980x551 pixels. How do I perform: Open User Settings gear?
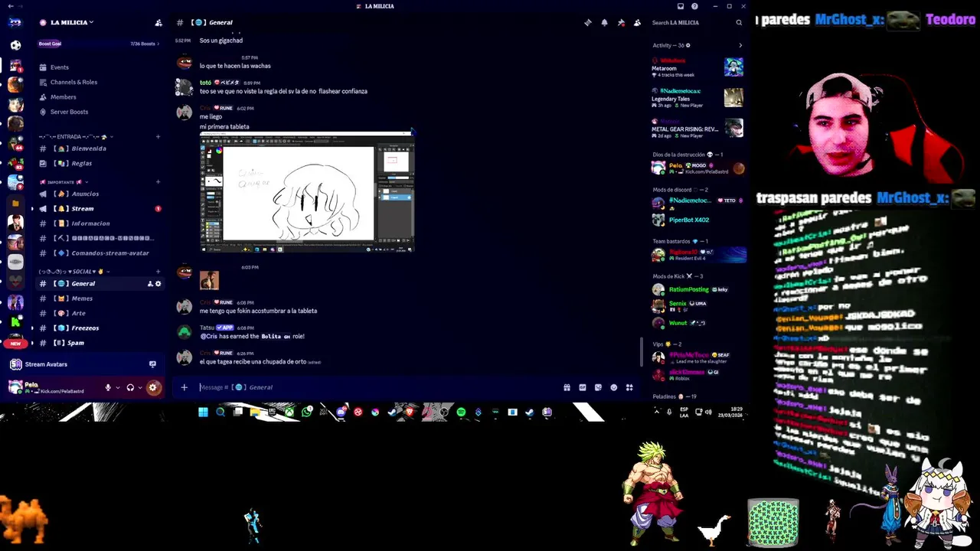153,387
